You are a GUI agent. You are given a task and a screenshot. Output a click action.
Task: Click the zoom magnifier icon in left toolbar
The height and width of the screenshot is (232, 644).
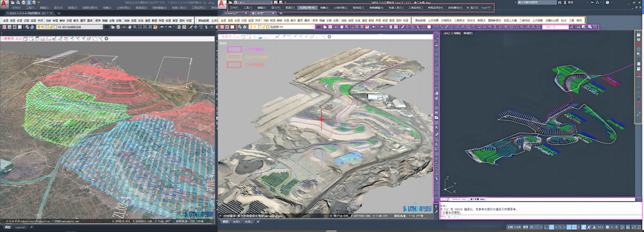135,27
